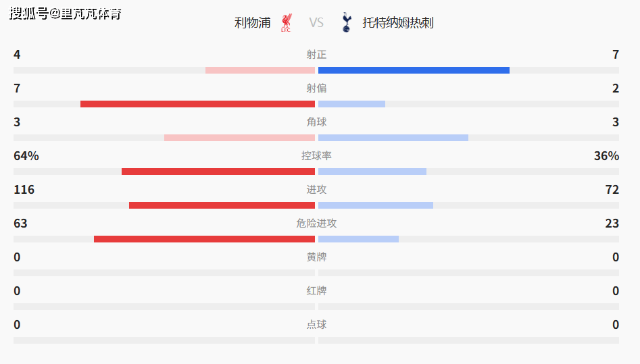Select the 角球 stat label

tap(316, 122)
